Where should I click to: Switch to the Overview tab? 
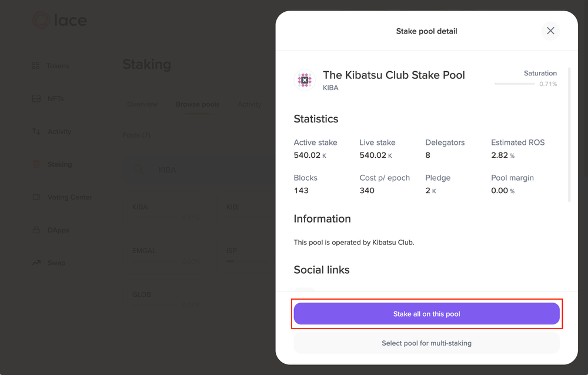click(142, 104)
